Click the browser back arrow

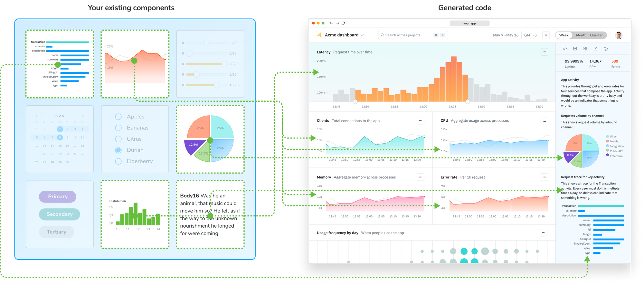331,23
